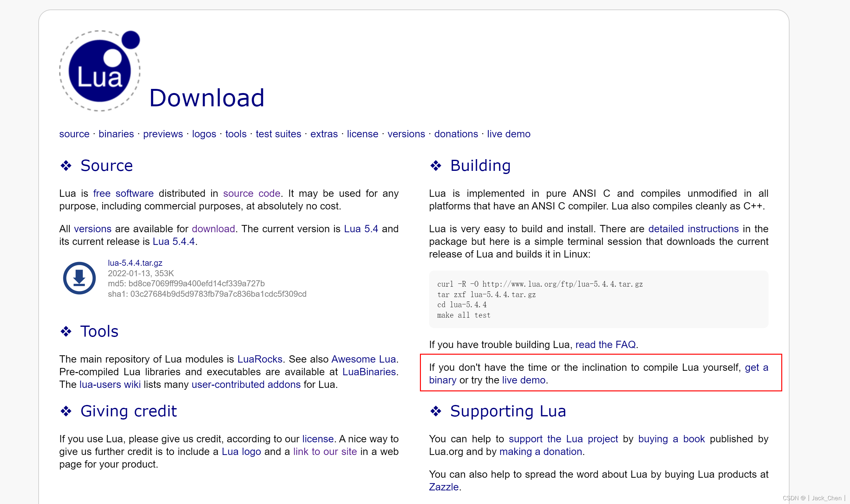The height and width of the screenshot is (504, 850).
Task: Follow the source code link
Action: tap(251, 193)
